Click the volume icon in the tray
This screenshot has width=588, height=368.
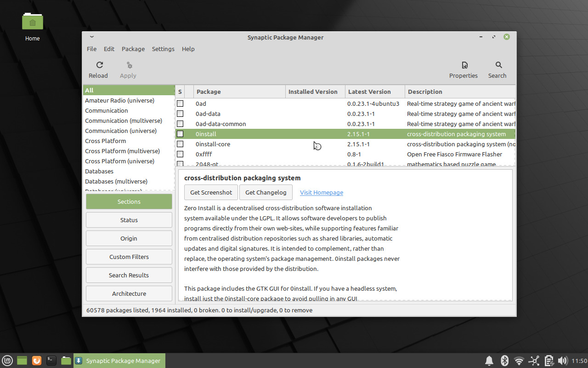[563, 361]
